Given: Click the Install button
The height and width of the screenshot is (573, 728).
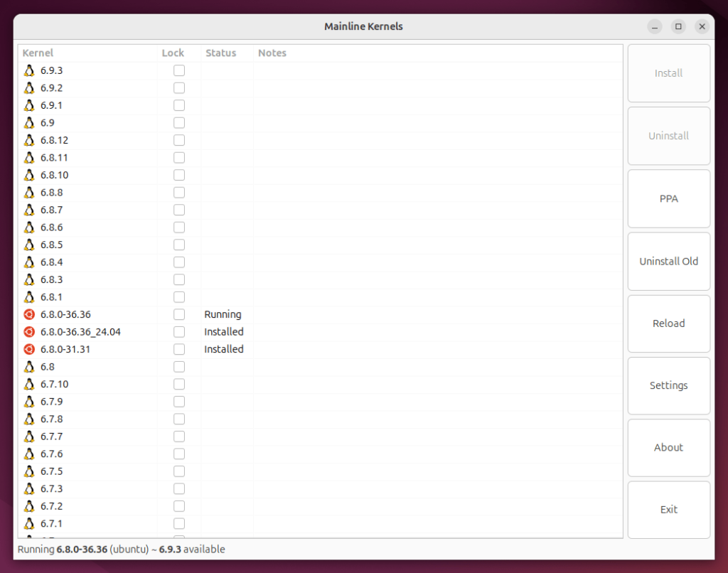Looking at the screenshot, I should (668, 73).
